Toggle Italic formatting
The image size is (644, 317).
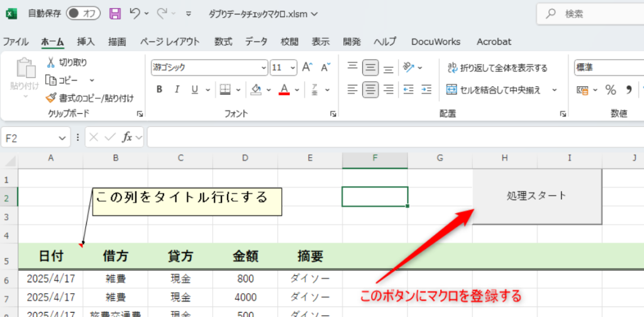click(x=177, y=89)
